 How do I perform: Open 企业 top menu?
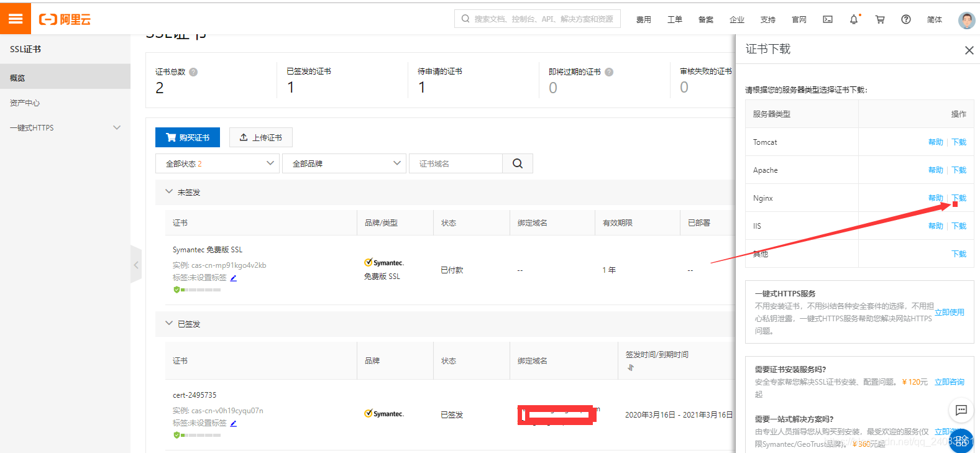tap(736, 20)
